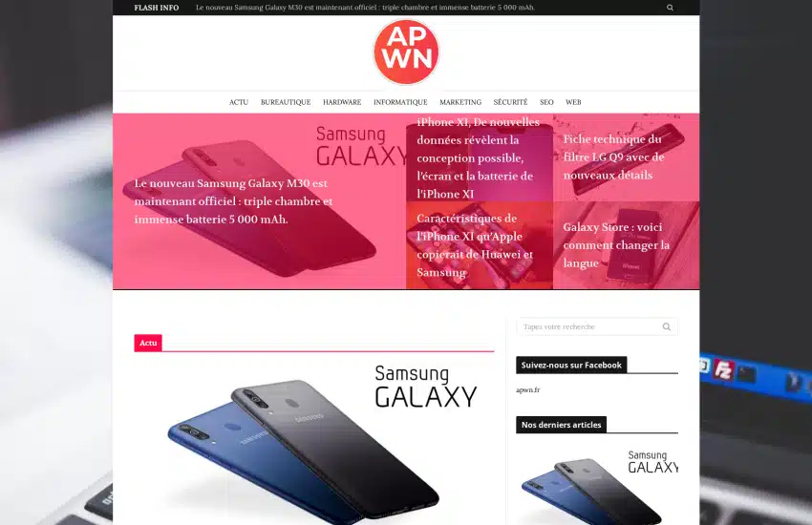The image size is (812, 525).
Task: Open the SEO category
Action: [546, 102]
